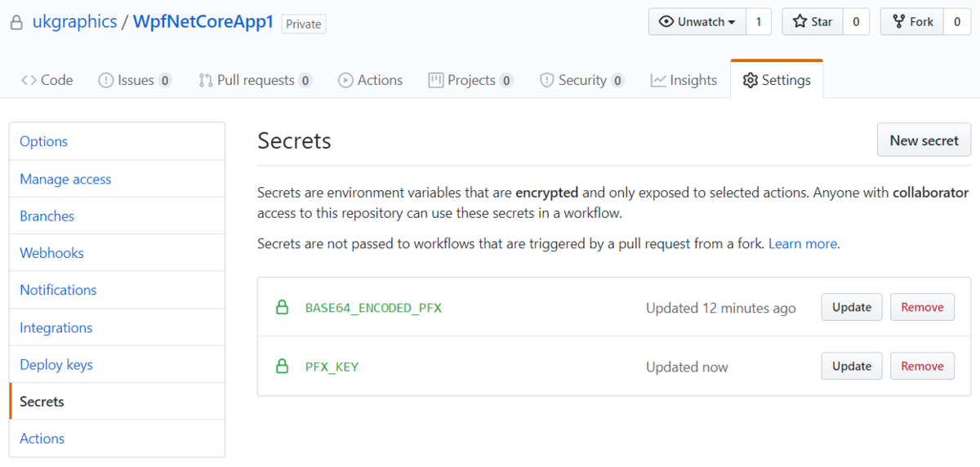
Task: Click the fork icon on Fork button
Action: pyautogui.click(x=898, y=22)
